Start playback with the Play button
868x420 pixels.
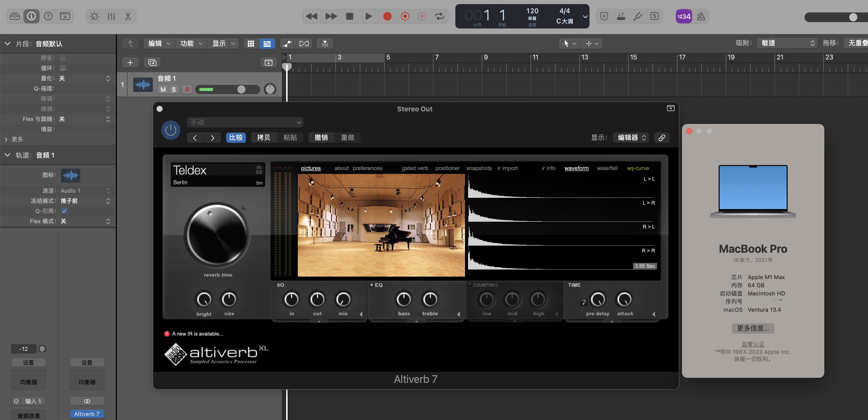[x=369, y=16]
